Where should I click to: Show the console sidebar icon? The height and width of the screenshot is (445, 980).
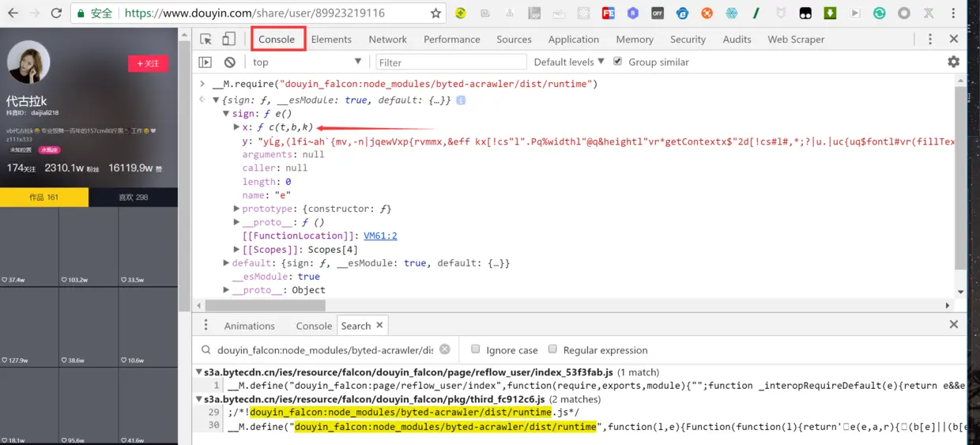[205, 62]
